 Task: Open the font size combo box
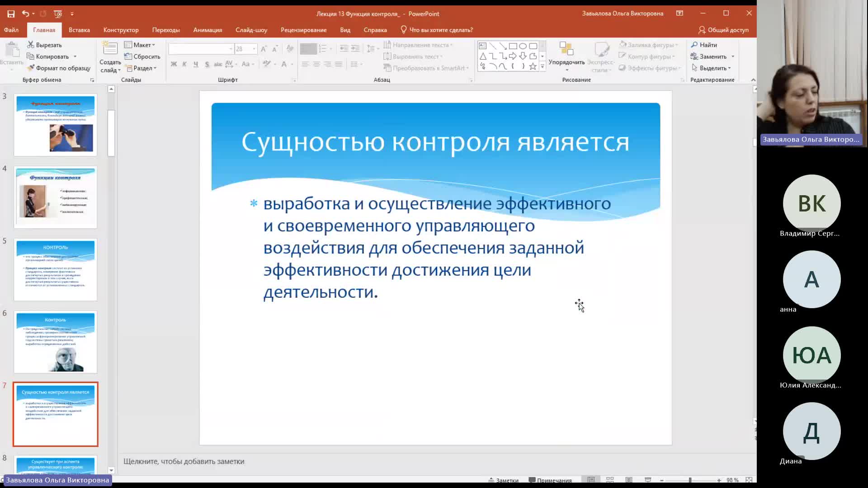point(245,49)
